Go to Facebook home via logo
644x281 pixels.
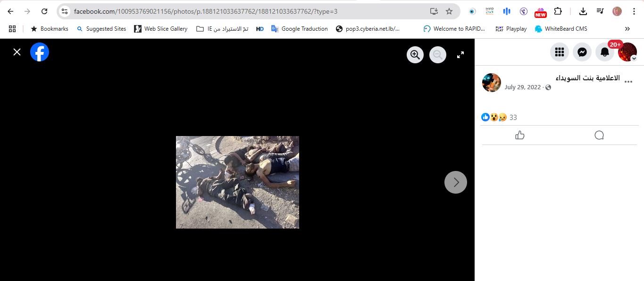click(40, 52)
